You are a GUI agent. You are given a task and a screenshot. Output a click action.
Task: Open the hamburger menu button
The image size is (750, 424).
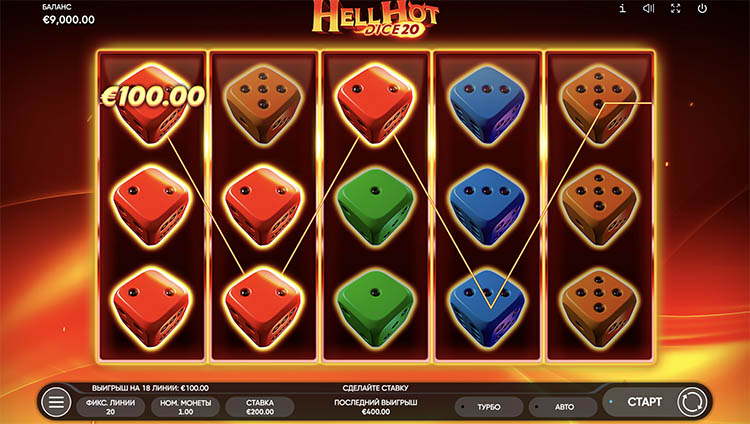(56, 402)
